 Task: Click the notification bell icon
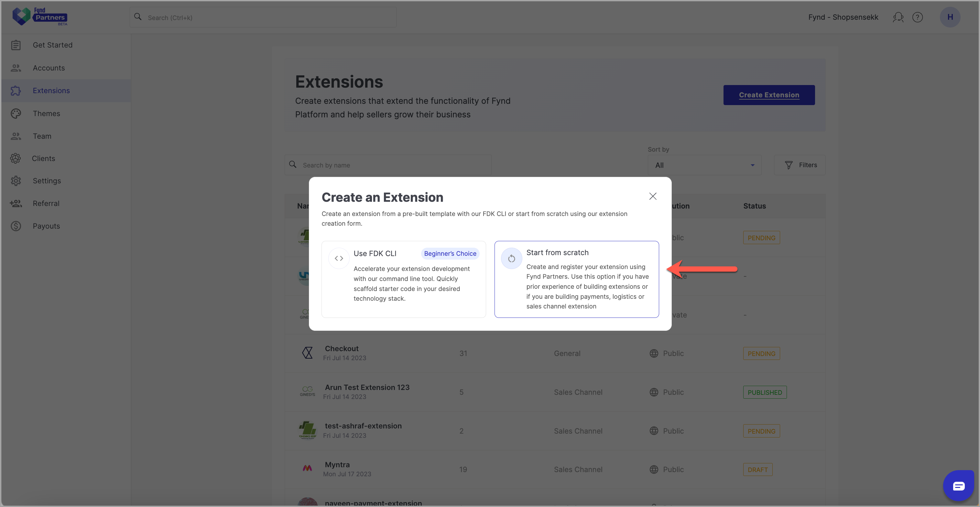point(898,17)
